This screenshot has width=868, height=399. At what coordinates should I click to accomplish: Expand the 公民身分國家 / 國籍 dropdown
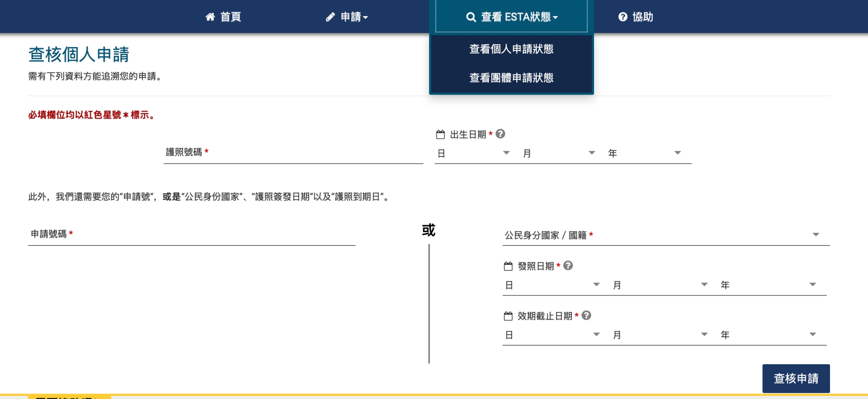(666, 235)
